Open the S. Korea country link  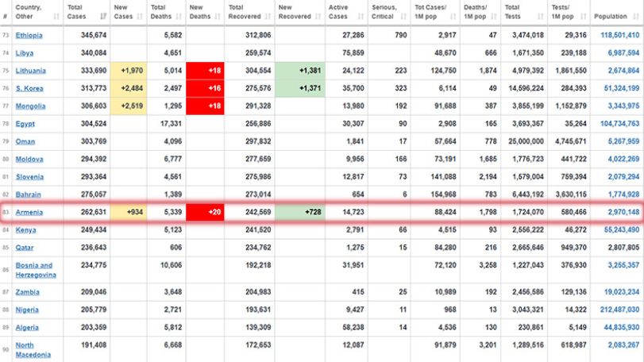coord(29,88)
